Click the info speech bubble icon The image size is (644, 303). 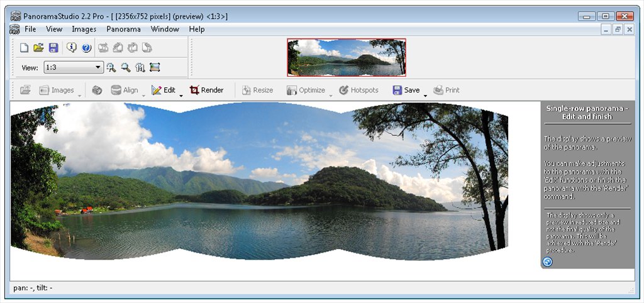click(71, 48)
